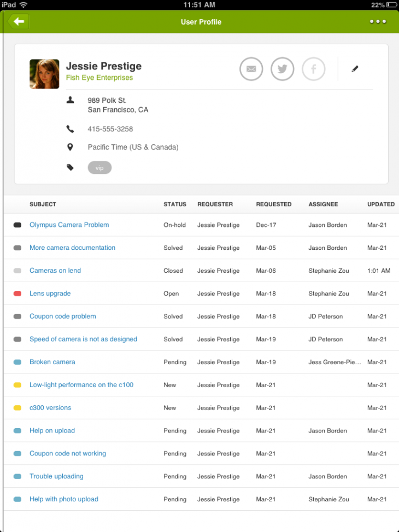
Task: Open the Broken camera ticket
Action: point(52,362)
